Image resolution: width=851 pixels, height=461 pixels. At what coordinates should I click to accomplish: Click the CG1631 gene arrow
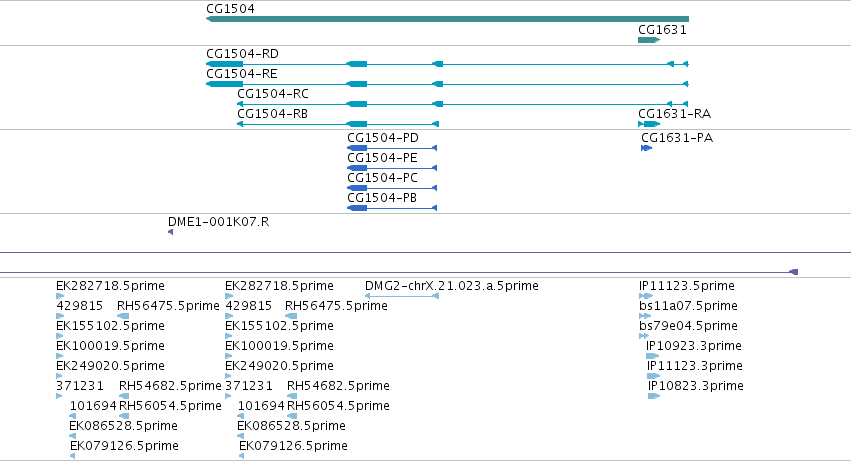(649, 40)
